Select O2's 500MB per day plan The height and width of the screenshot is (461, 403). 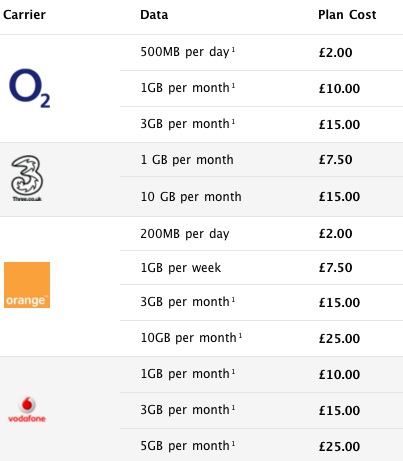click(261, 52)
